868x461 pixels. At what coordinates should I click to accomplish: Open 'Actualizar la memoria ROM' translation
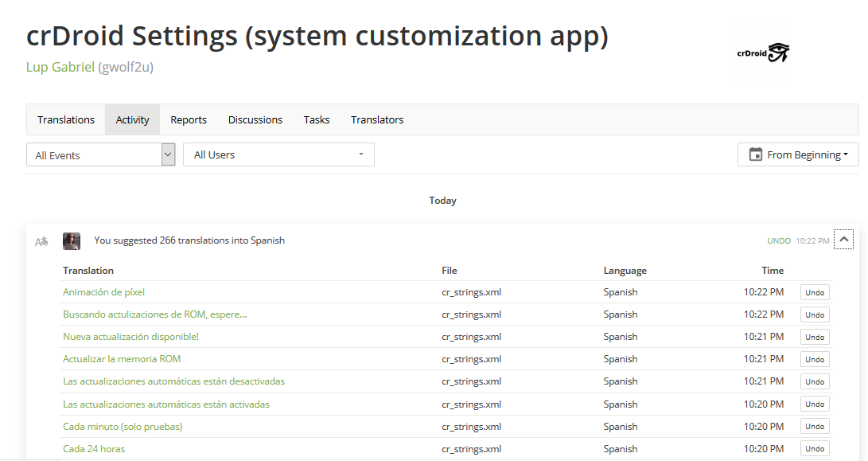point(122,358)
